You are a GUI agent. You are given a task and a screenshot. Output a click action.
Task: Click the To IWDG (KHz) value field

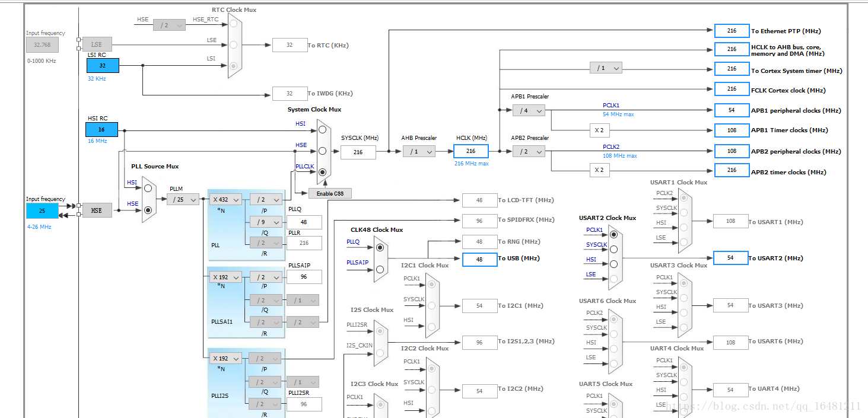(x=290, y=93)
